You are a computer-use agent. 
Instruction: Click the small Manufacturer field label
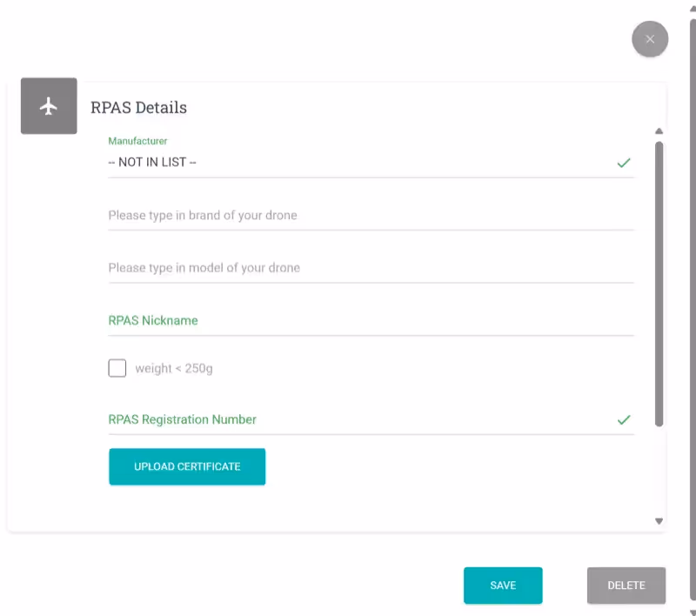[137, 140]
